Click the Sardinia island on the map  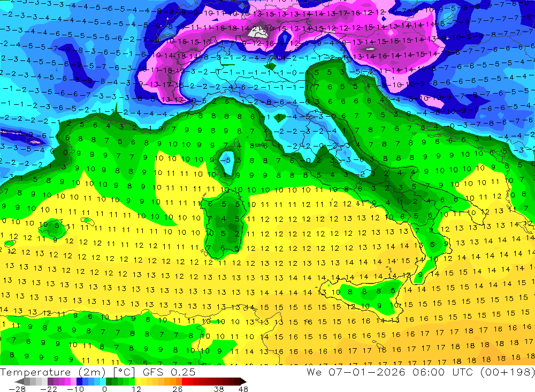tap(223, 225)
